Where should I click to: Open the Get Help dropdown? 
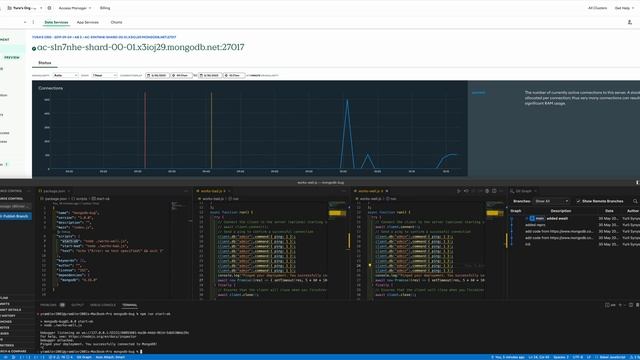click(624, 8)
